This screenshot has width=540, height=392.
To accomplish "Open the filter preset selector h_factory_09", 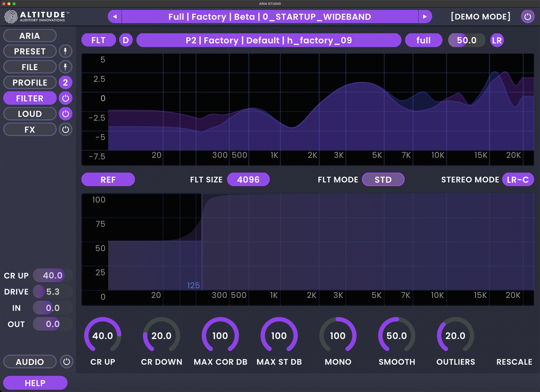I will 269,40.
